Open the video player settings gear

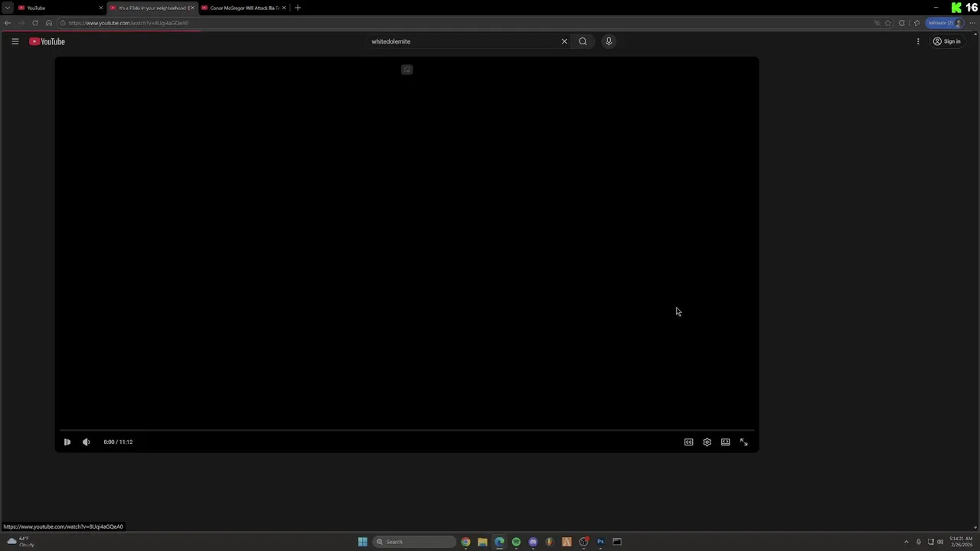pyautogui.click(x=707, y=442)
